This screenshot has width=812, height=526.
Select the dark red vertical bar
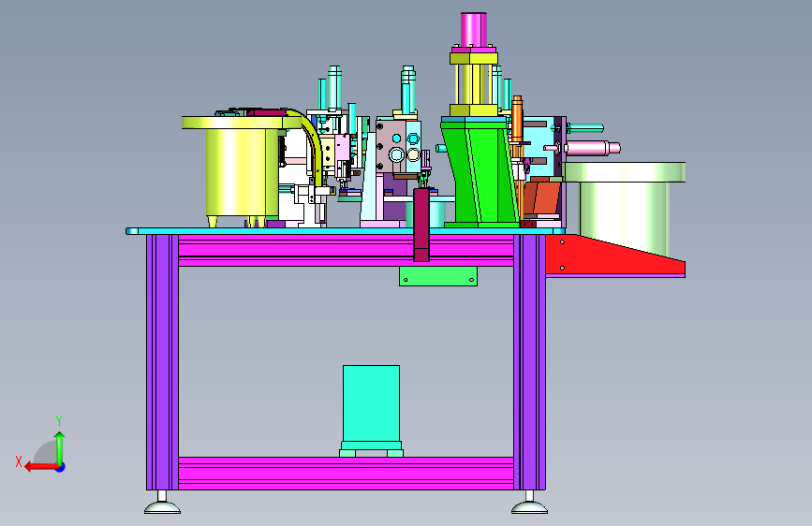point(421,225)
